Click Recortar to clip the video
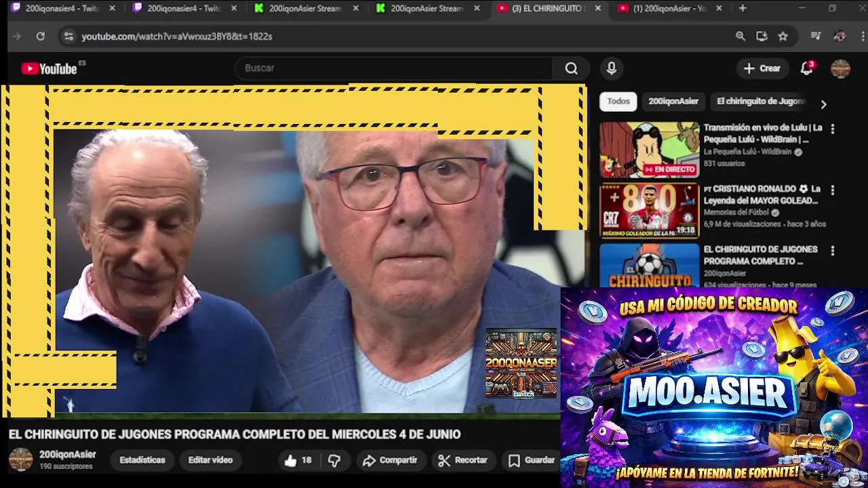Screen dimensions: 868x488 pyautogui.click(x=463, y=460)
